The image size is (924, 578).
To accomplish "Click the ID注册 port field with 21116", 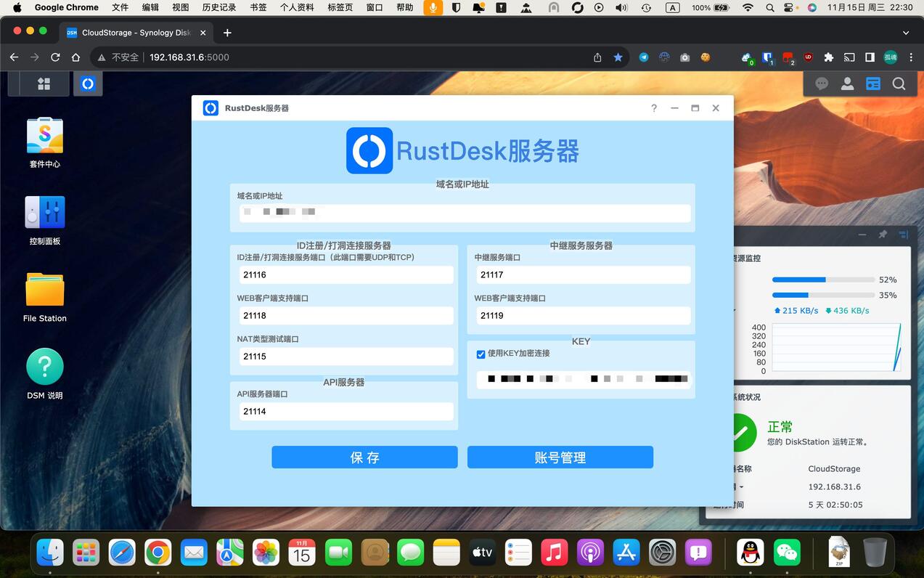I will coord(346,274).
